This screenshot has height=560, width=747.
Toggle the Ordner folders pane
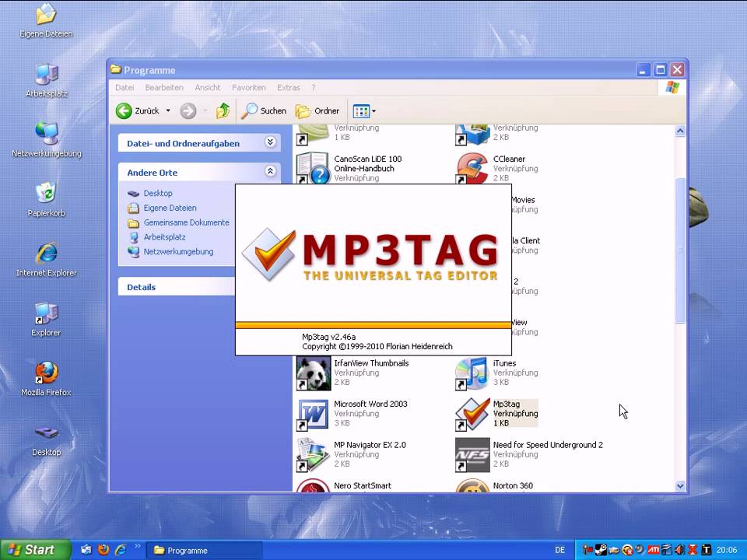click(317, 111)
